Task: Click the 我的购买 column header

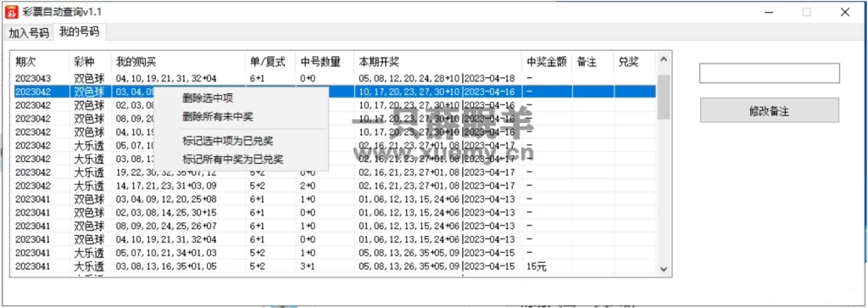Action: pos(178,61)
